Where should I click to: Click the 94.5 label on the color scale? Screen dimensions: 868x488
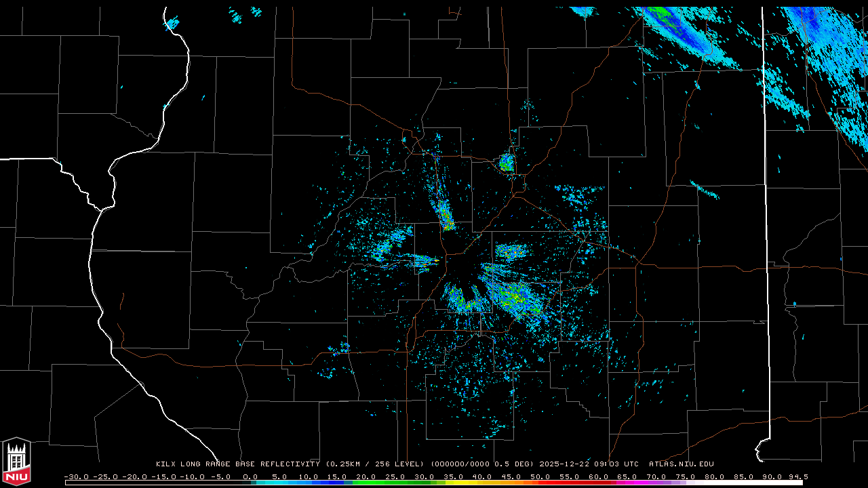(x=797, y=476)
